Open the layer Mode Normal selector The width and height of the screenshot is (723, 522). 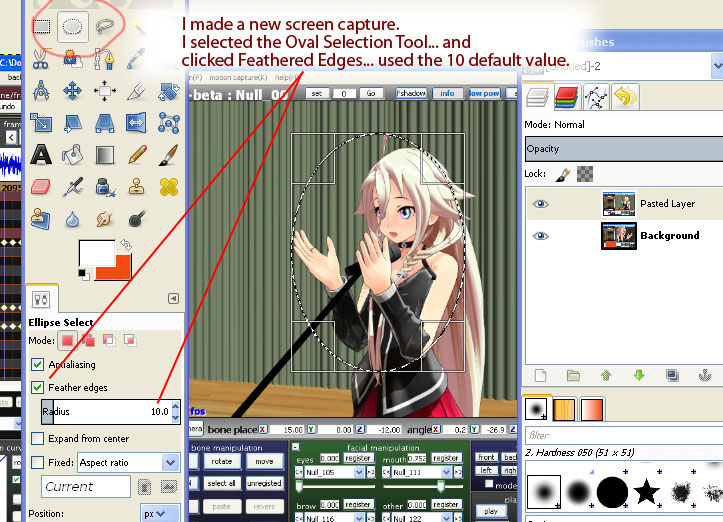tap(623, 125)
